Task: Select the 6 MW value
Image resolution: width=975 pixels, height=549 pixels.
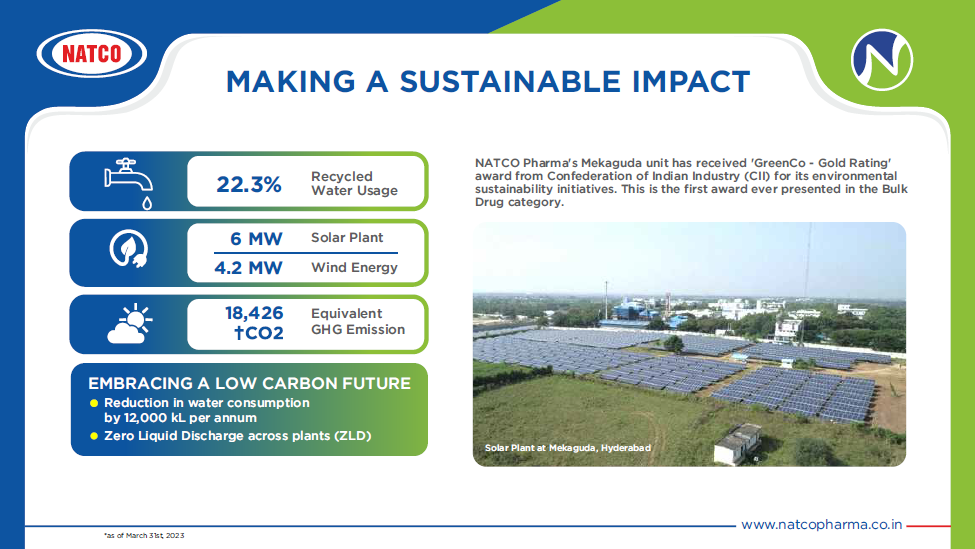Action: point(256,239)
